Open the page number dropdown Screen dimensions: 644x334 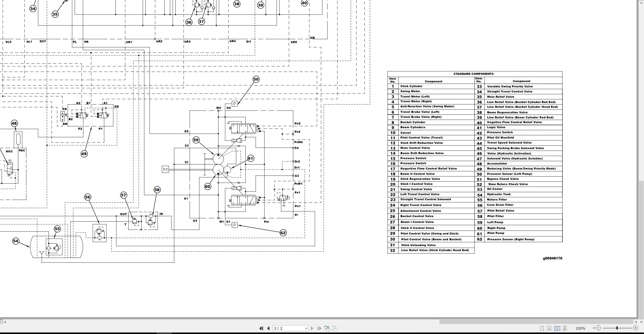coord(306,328)
